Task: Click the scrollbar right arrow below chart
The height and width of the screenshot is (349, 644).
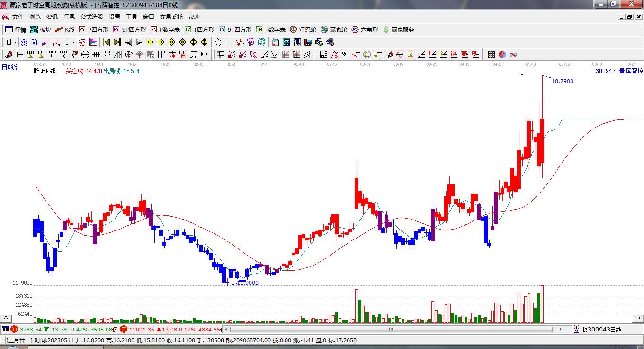Action: (x=561, y=329)
